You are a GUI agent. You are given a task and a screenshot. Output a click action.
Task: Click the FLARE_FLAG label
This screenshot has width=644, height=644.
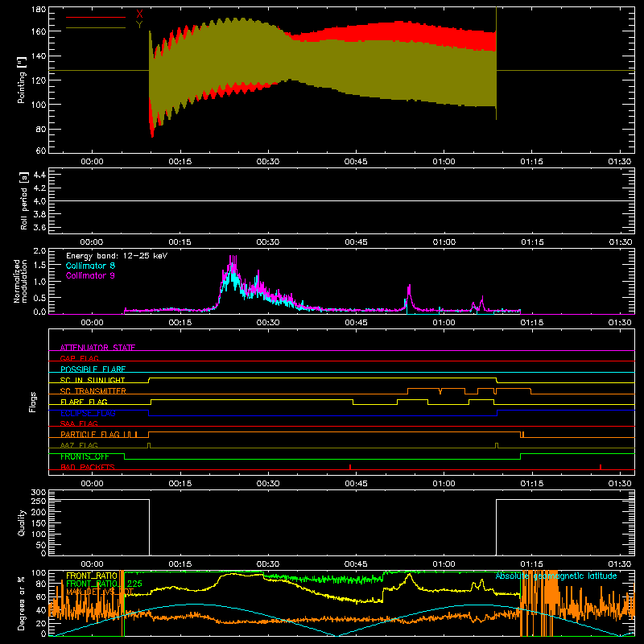84,402
